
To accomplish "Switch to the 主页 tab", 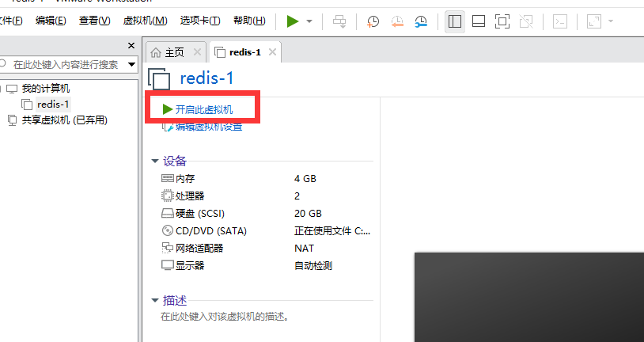I will click(175, 52).
